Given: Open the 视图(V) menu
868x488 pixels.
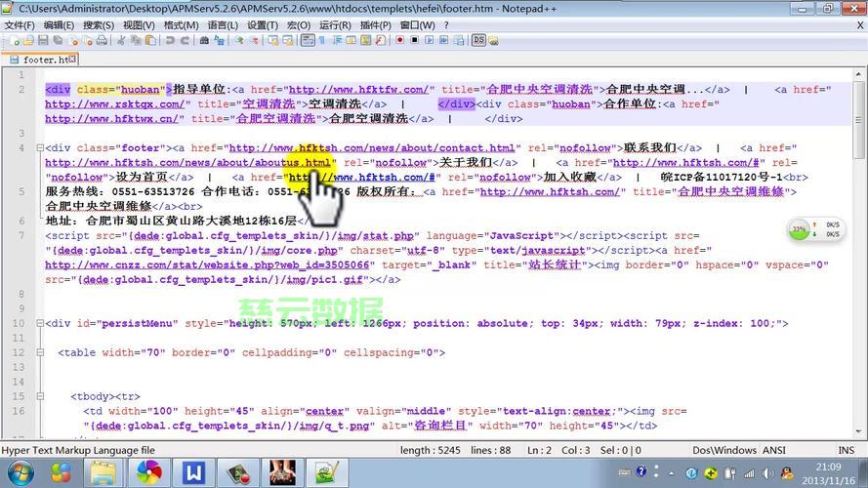Looking at the screenshot, I should [x=139, y=25].
